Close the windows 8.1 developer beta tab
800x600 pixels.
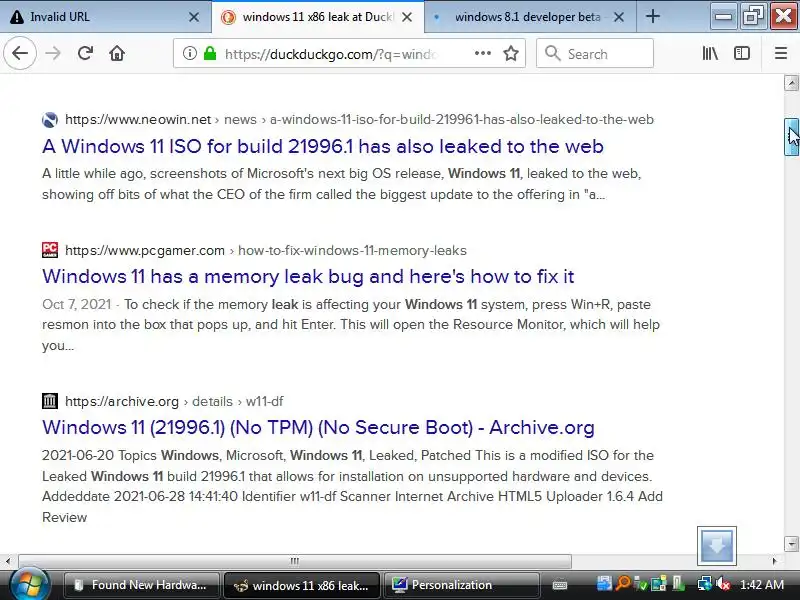[x=618, y=17]
